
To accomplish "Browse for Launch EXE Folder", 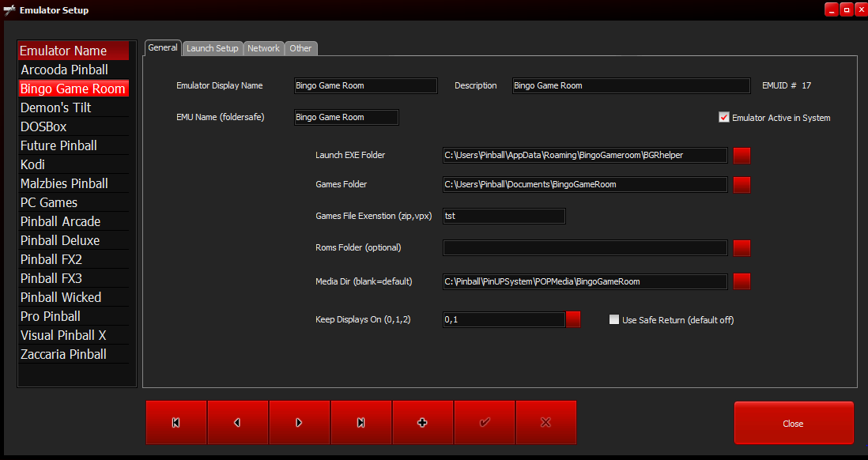I will [742, 156].
